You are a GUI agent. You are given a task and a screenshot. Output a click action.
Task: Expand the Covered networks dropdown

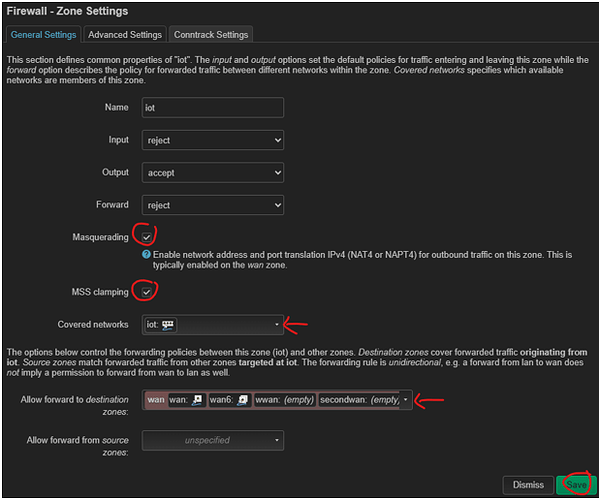pos(213,325)
